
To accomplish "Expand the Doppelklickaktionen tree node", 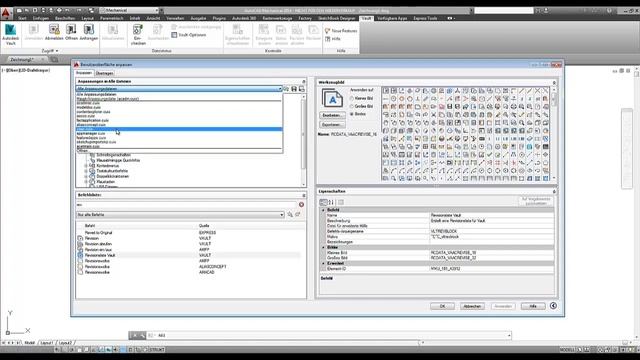I will 86,176.
